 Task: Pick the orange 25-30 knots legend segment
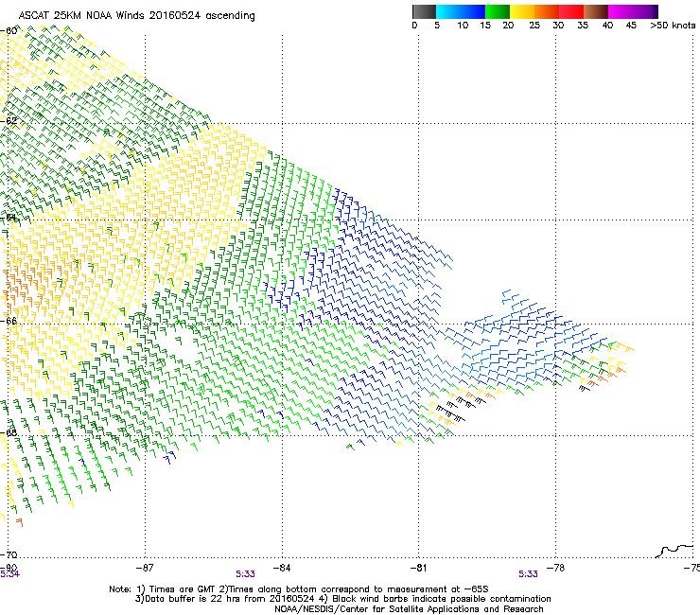tap(547, 11)
